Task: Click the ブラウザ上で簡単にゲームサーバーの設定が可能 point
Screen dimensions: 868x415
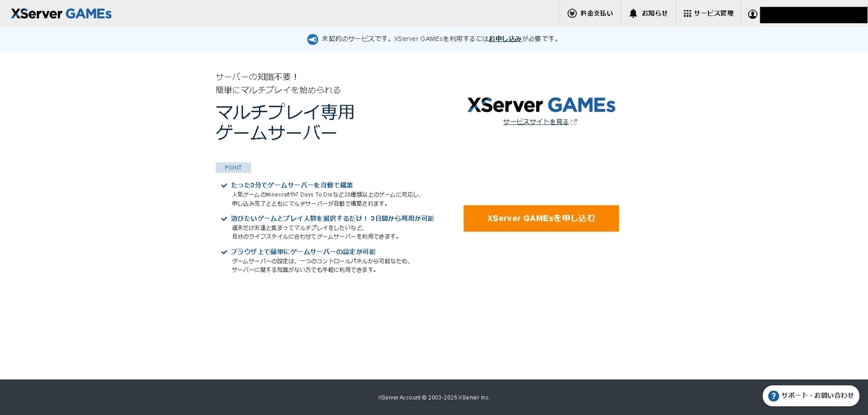Action: point(303,252)
